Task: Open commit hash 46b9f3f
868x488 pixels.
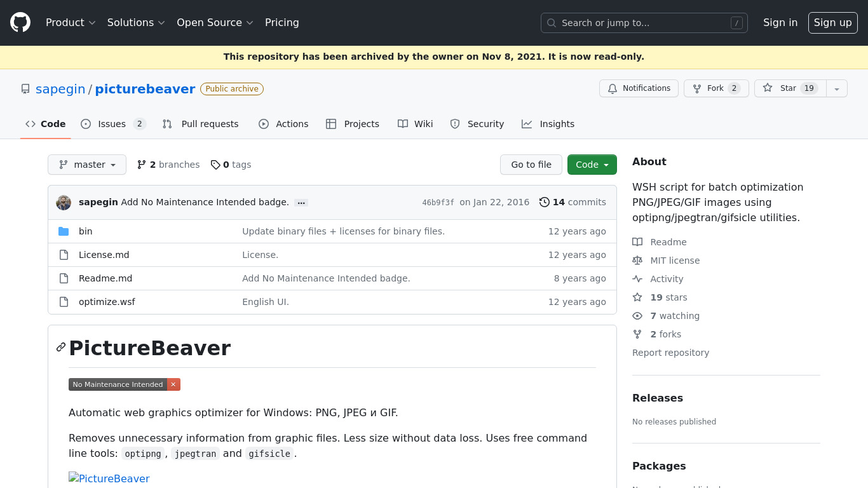Action: 438,203
